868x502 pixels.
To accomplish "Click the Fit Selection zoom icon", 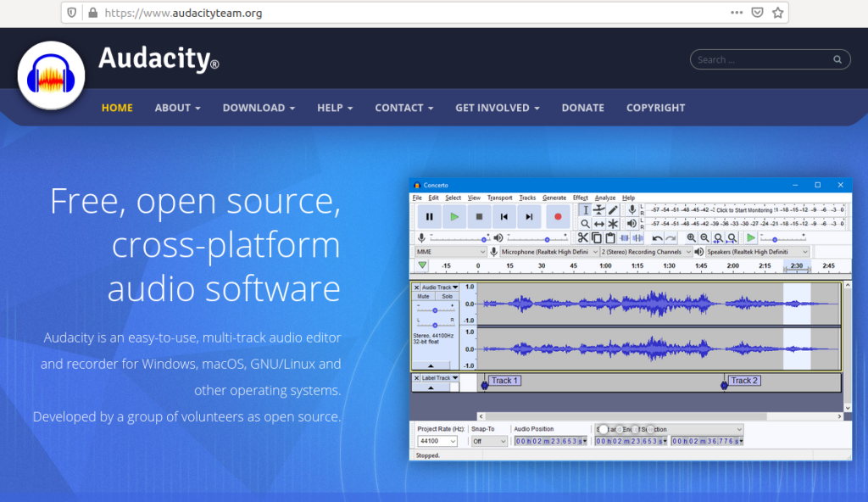I will pos(719,237).
